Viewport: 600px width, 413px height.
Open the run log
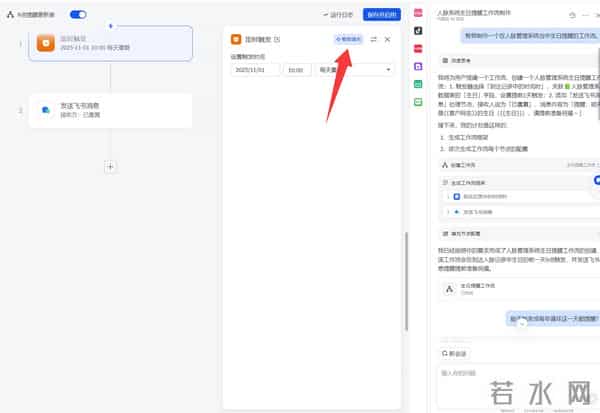338,15
